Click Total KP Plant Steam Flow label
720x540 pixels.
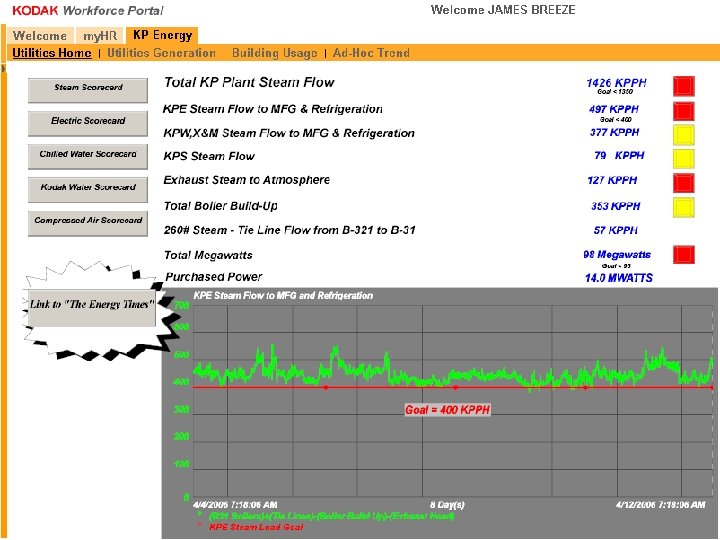point(249,82)
